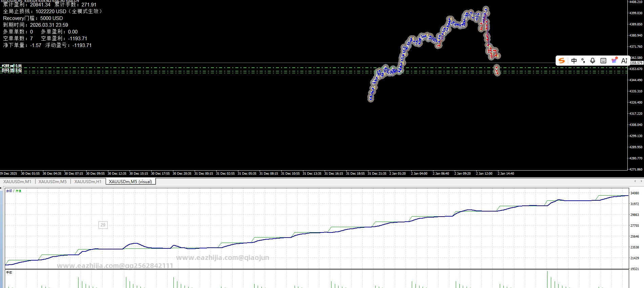Click the 手数 lots panel label
644x288 pixels.
tap(9, 272)
